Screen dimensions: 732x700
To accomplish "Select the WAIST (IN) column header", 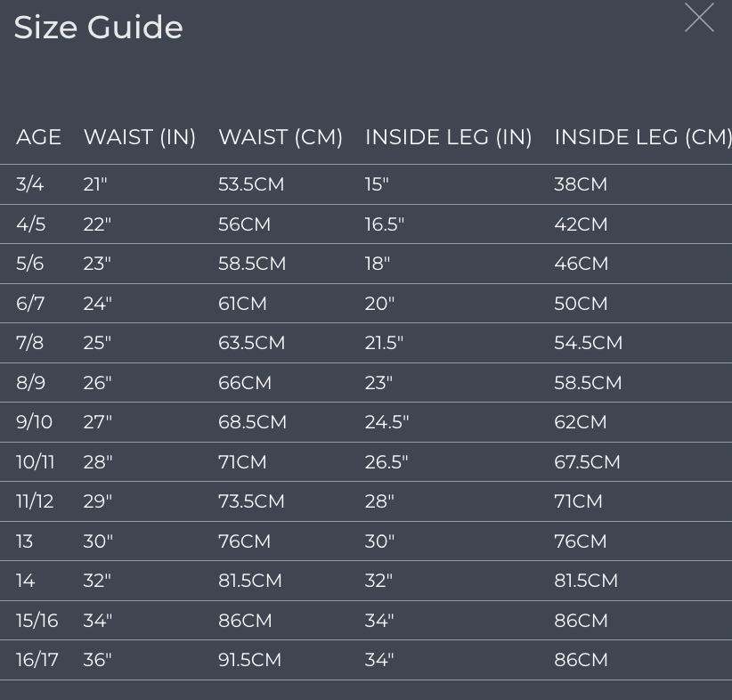I will pos(140,137).
